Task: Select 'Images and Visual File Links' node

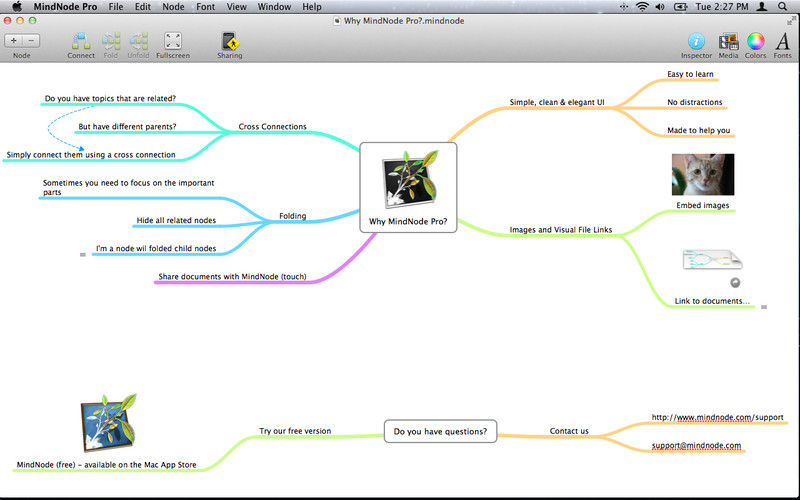Action: (x=561, y=230)
